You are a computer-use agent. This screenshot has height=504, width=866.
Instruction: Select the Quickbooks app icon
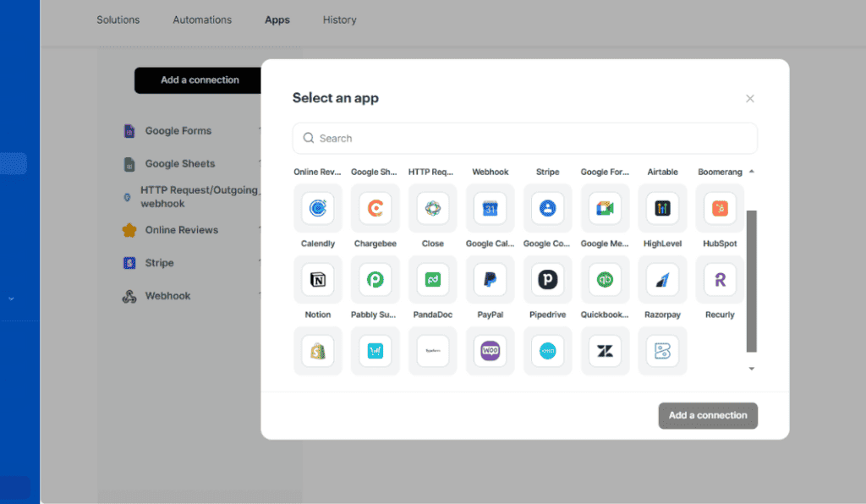pyautogui.click(x=605, y=279)
